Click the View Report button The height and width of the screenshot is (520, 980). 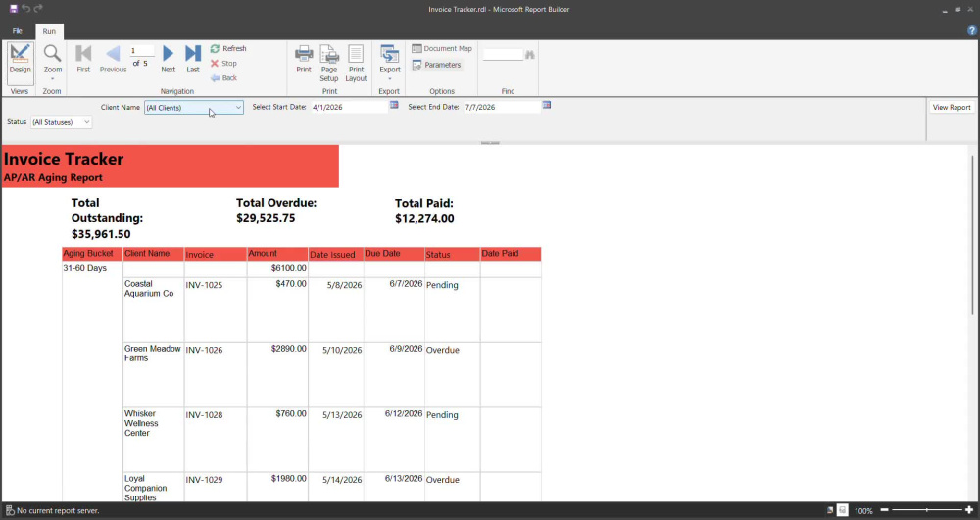[952, 108]
